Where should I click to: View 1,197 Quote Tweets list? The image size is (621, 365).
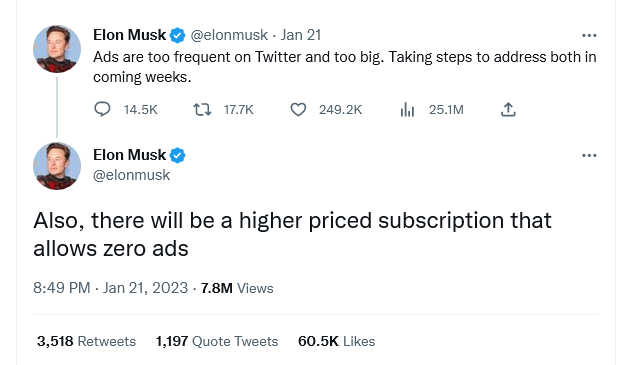[217, 341]
